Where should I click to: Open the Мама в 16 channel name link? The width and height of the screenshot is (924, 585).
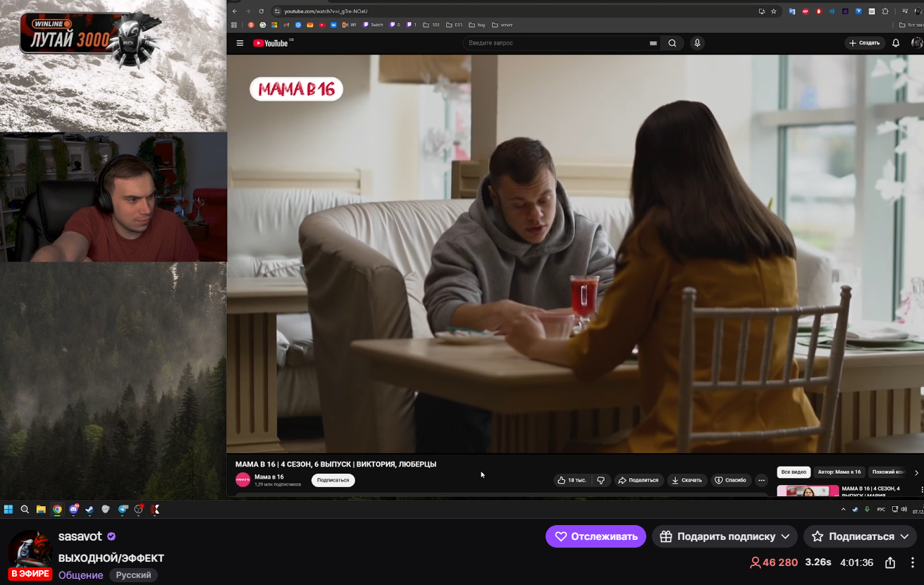coord(269,477)
